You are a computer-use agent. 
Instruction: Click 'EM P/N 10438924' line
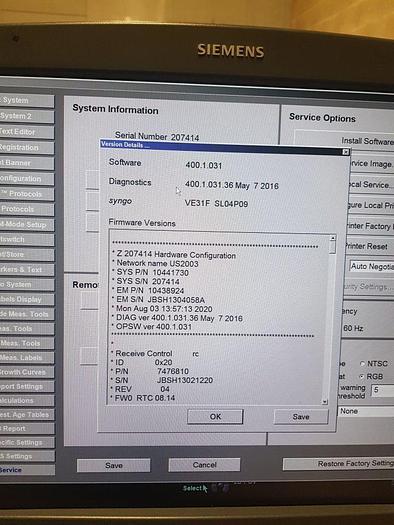150,291
